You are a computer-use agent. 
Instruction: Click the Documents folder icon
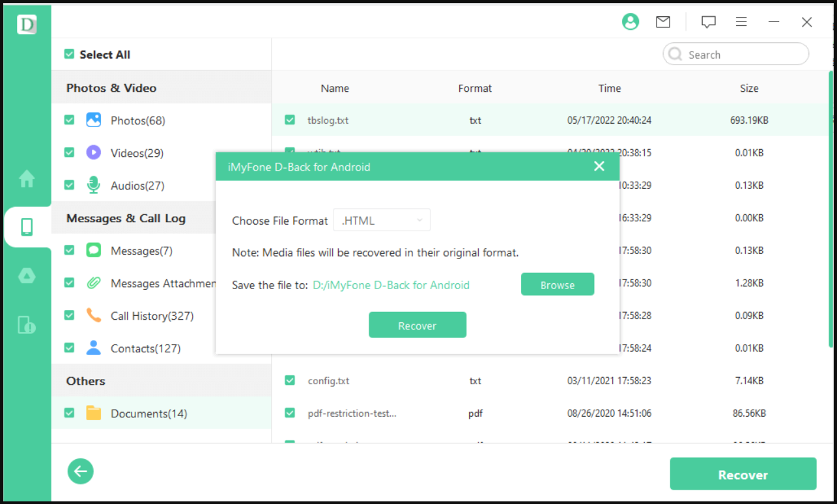94,413
